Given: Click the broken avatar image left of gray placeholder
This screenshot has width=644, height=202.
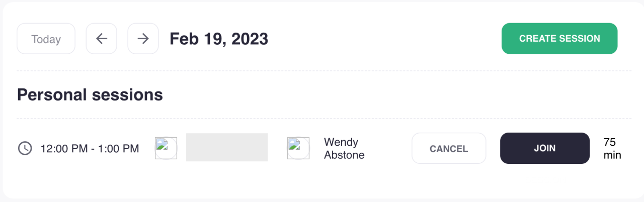Looking at the screenshot, I should pos(166,148).
